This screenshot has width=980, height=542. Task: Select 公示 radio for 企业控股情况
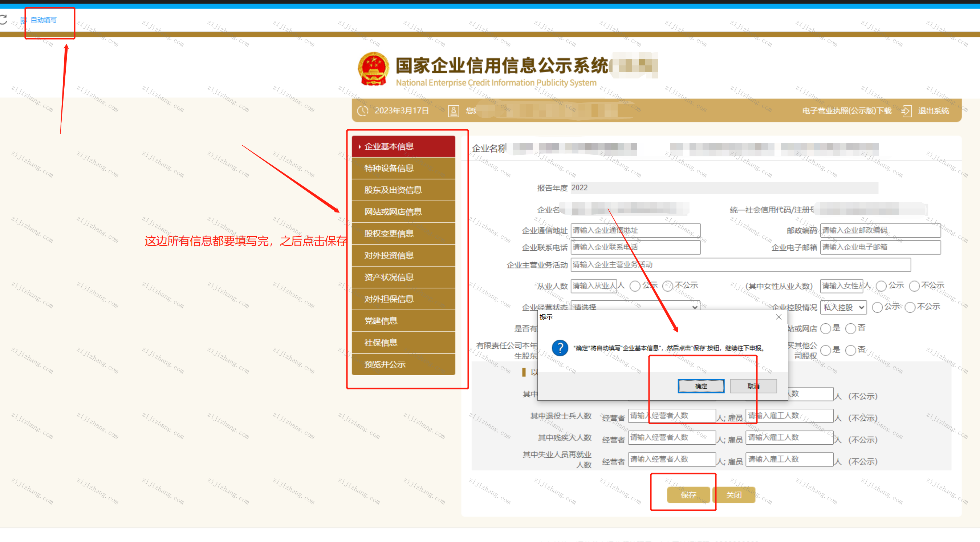click(x=877, y=308)
